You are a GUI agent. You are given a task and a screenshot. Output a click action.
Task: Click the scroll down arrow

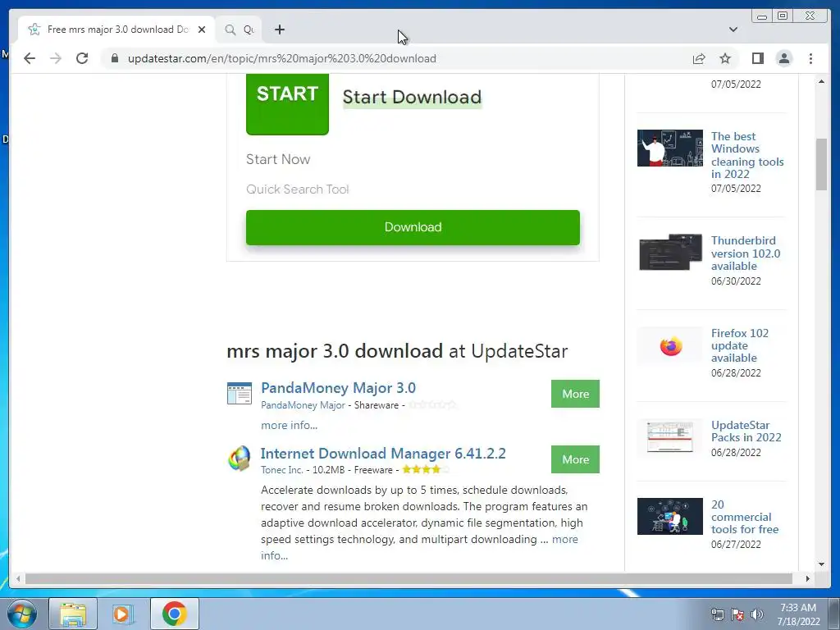coord(821,564)
